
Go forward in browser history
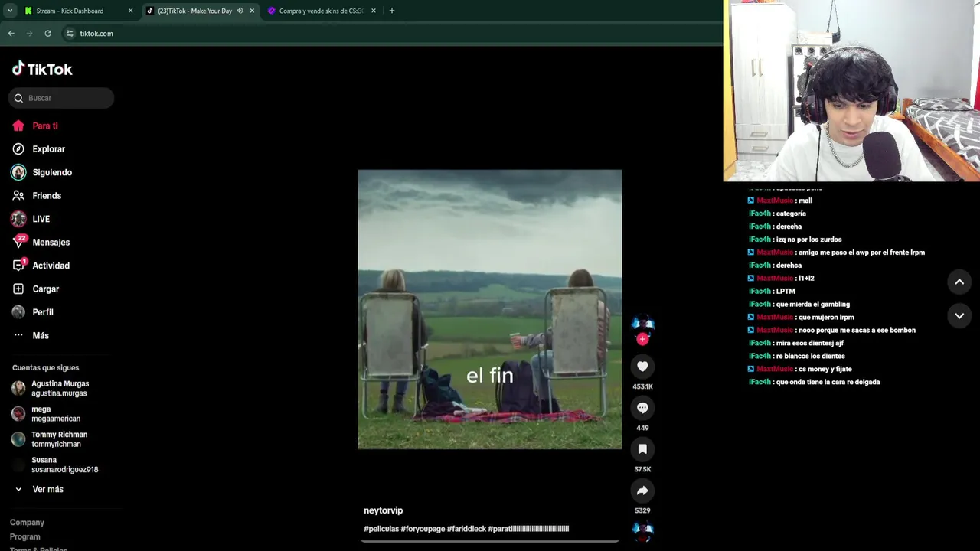click(x=30, y=34)
